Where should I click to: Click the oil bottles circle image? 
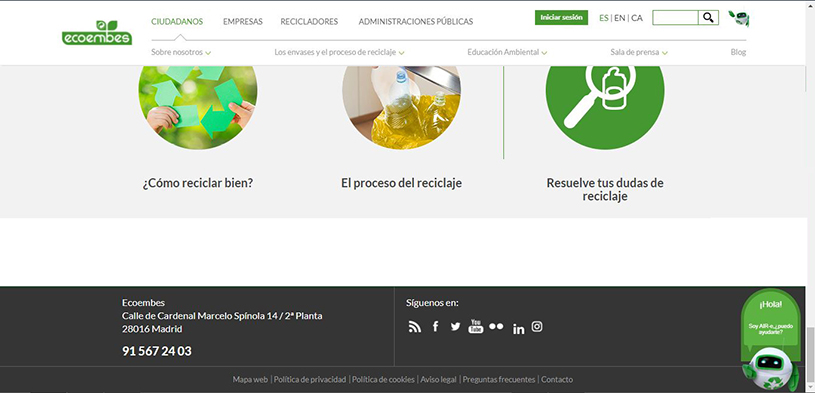401,107
